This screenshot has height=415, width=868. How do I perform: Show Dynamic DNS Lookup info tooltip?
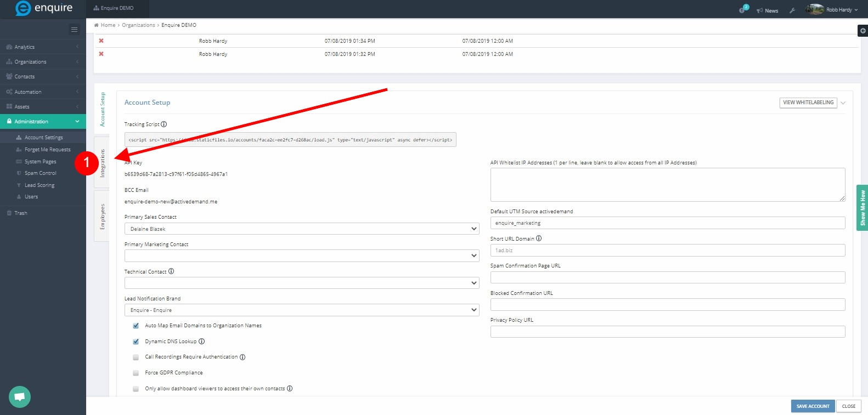(201, 342)
